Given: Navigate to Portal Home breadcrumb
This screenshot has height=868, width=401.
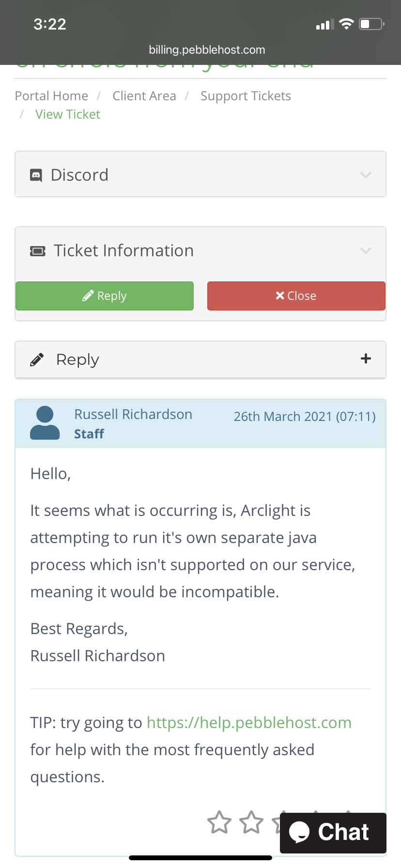Looking at the screenshot, I should click(x=51, y=95).
